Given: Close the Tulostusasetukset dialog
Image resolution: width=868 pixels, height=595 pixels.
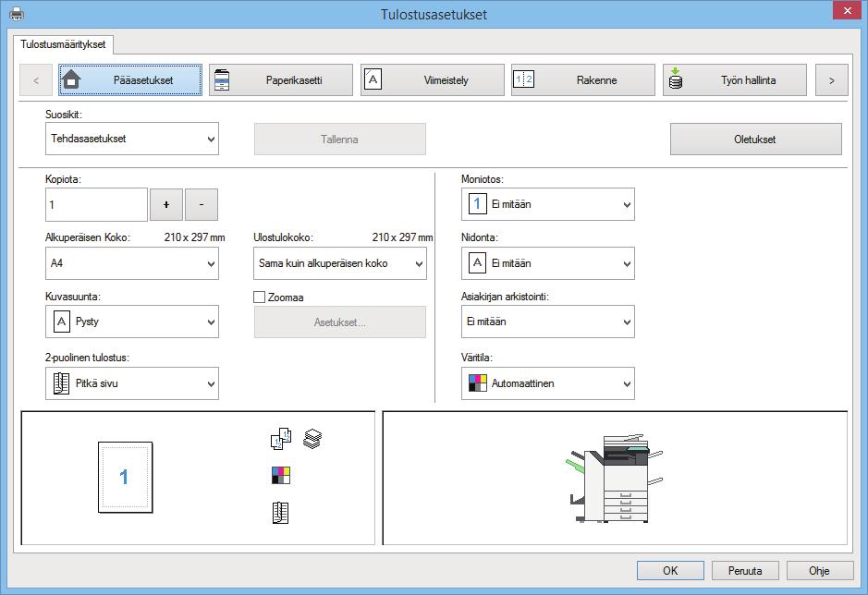Looking at the screenshot, I should click(x=847, y=10).
